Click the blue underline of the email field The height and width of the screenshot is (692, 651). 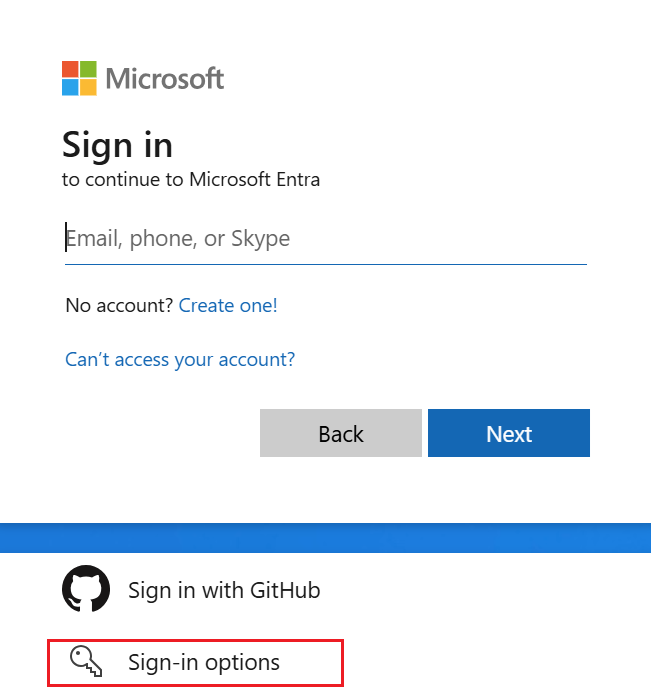[x=326, y=264]
